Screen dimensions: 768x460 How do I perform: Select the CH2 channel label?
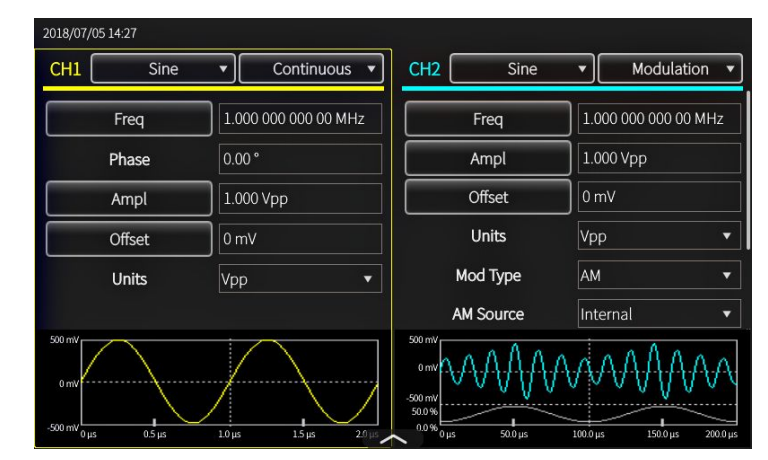click(426, 70)
